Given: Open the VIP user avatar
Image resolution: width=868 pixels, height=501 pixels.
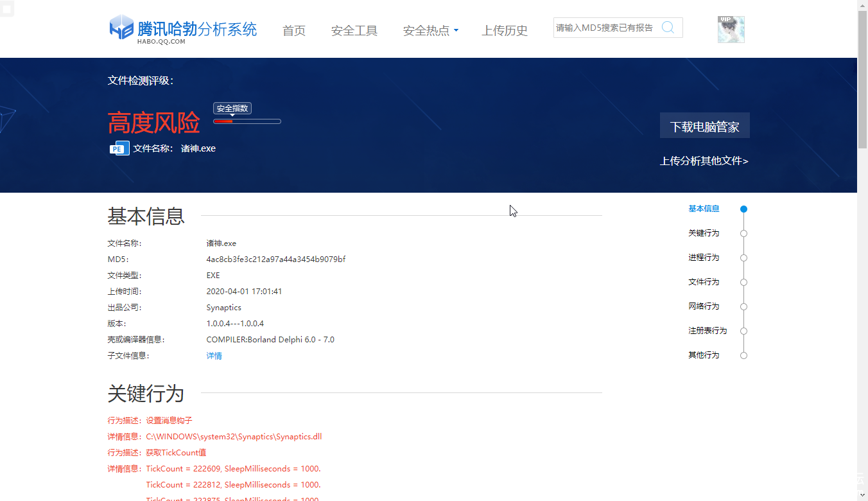Looking at the screenshot, I should pyautogui.click(x=731, y=30).
